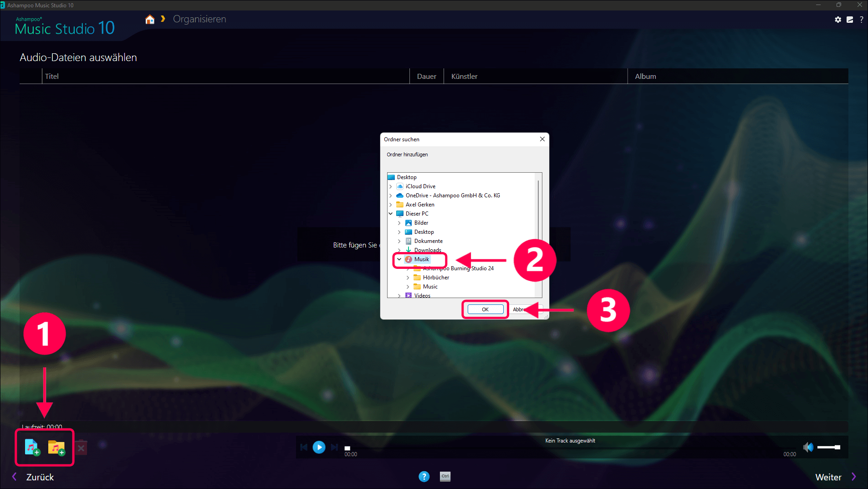Click the red delete track icon
This screenshot has width=868, height=489.
[81, 448]
